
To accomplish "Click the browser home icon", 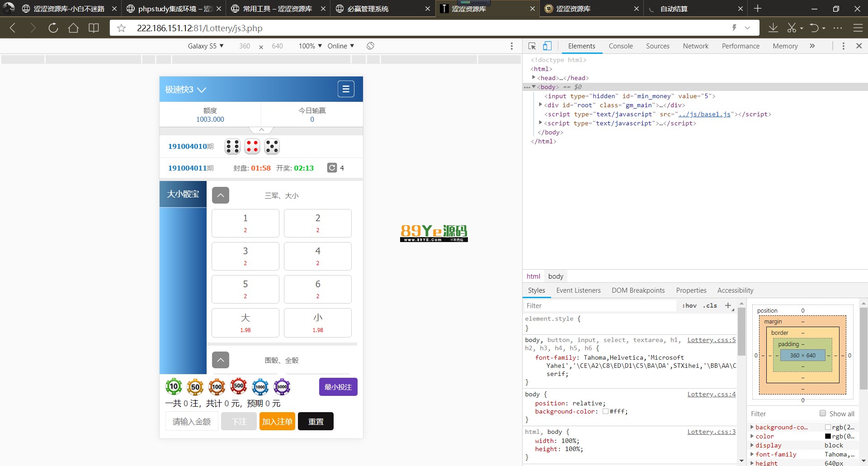I will coord(73,28).
